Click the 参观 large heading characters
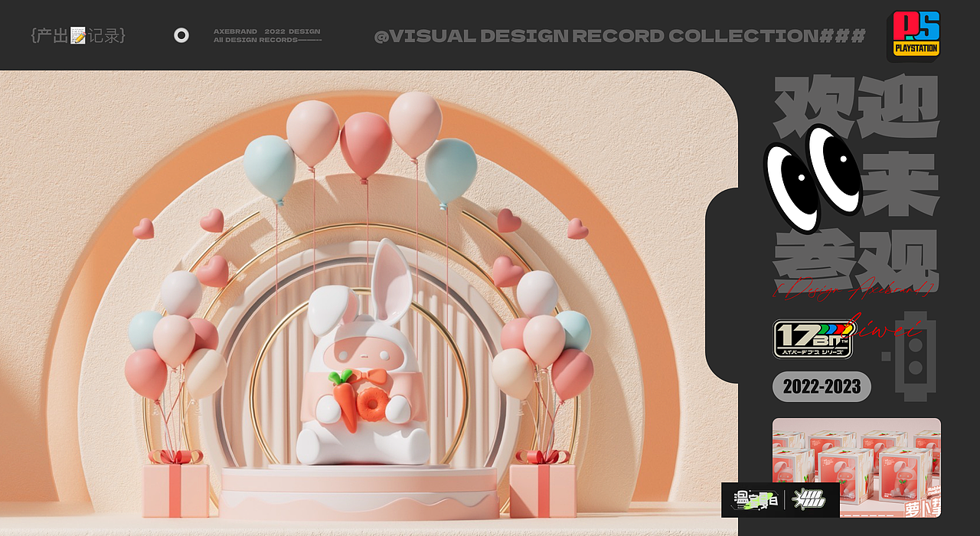The image size is (980, 536). click(857, 260)
